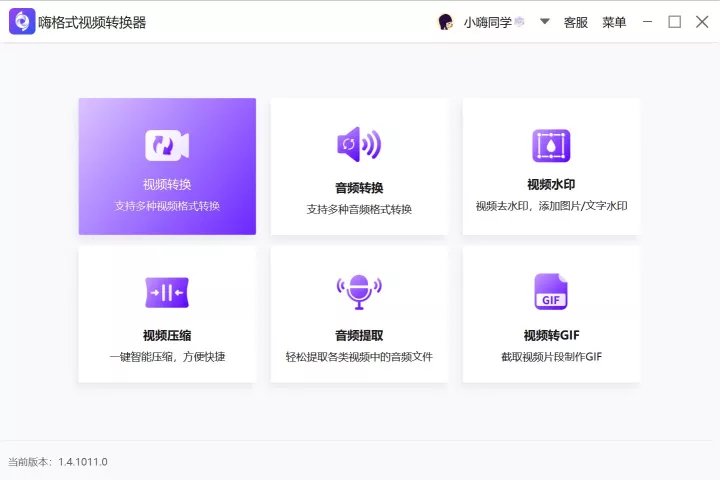
Task: Click text 轻松提取各类视频中的音频文件
Action: tap(359, 356)
